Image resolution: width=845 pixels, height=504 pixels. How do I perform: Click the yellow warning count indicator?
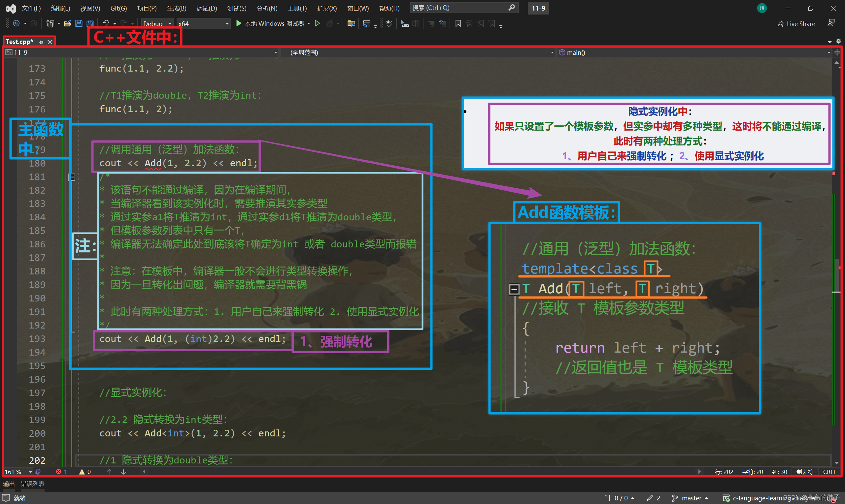pos(85,472)
